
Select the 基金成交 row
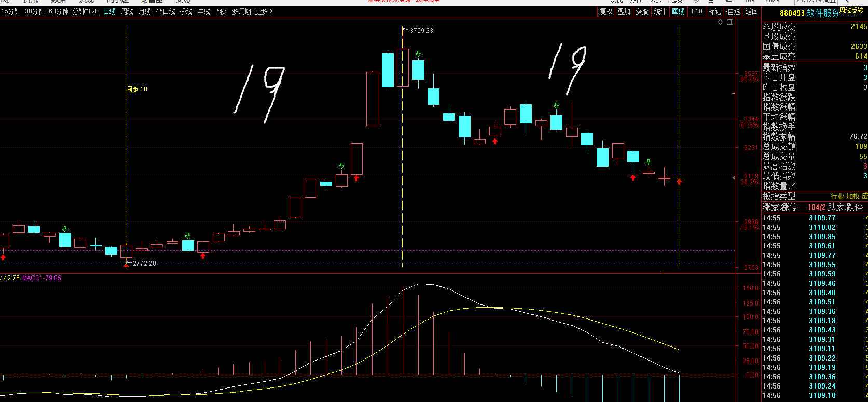(815, 56)
